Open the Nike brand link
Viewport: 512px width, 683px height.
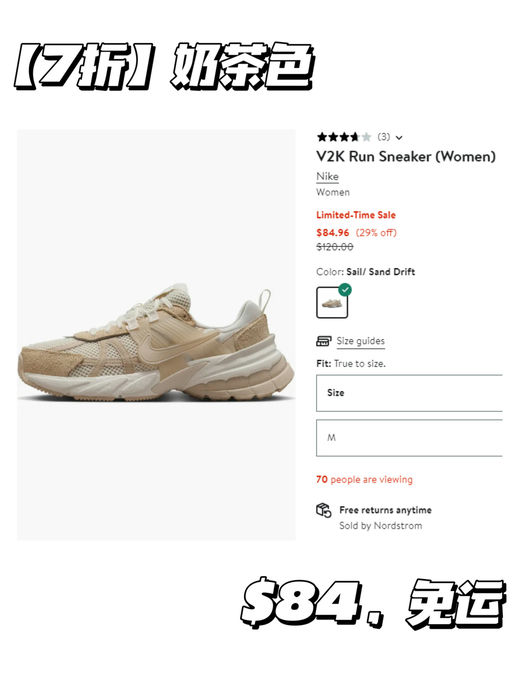click(x=327, y=176)
